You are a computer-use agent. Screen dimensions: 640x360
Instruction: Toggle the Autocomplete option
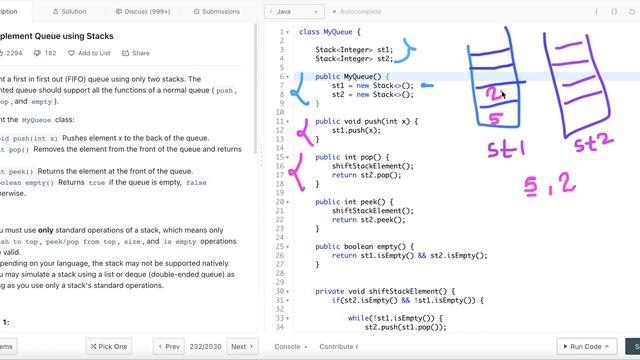[x=357, y=11]
